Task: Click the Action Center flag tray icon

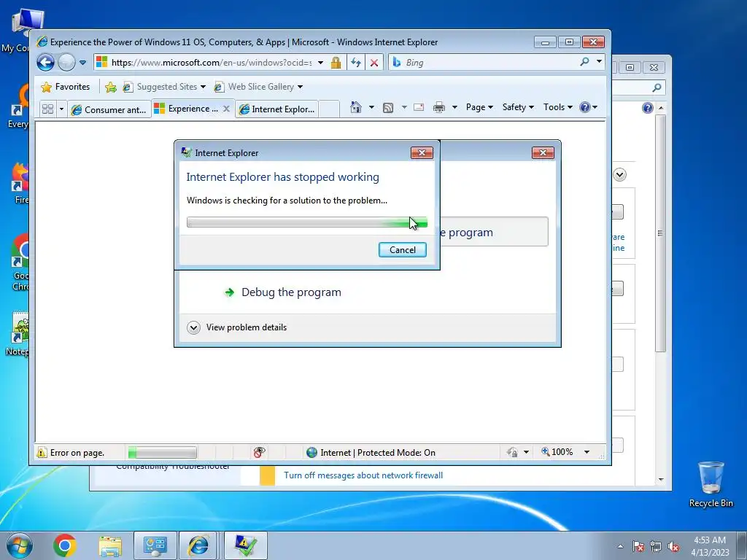Action: 638,546
